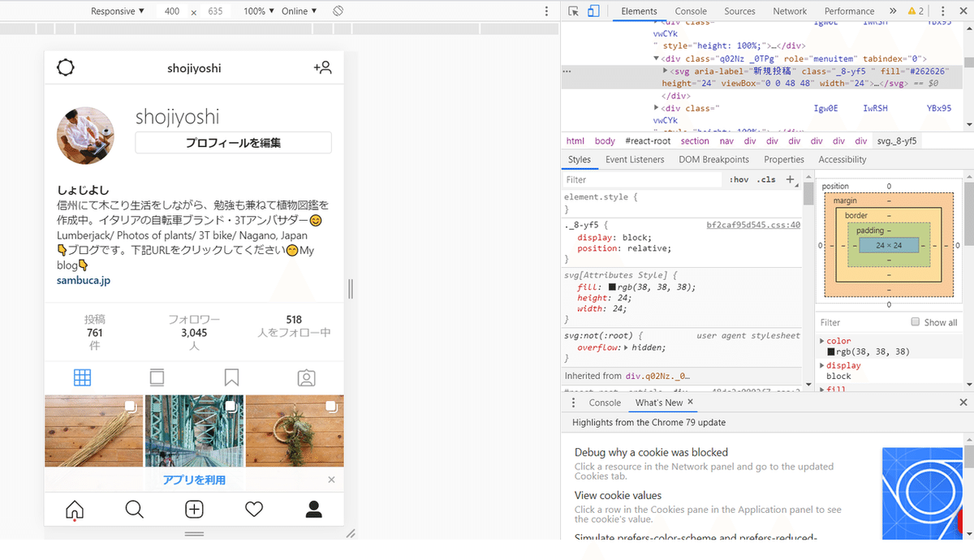Click the rotate screen icon
This screenshot has height=560, width=974.
coord(338,11)
